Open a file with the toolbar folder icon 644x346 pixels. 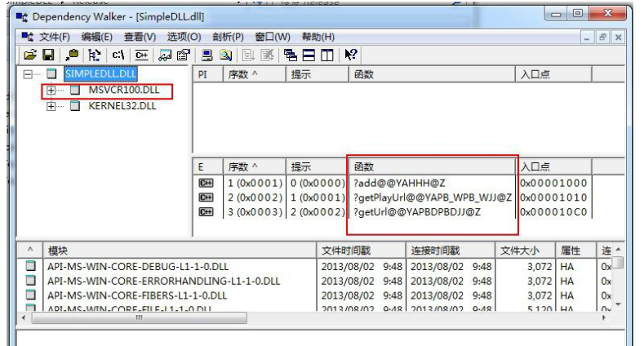(29, 55)
